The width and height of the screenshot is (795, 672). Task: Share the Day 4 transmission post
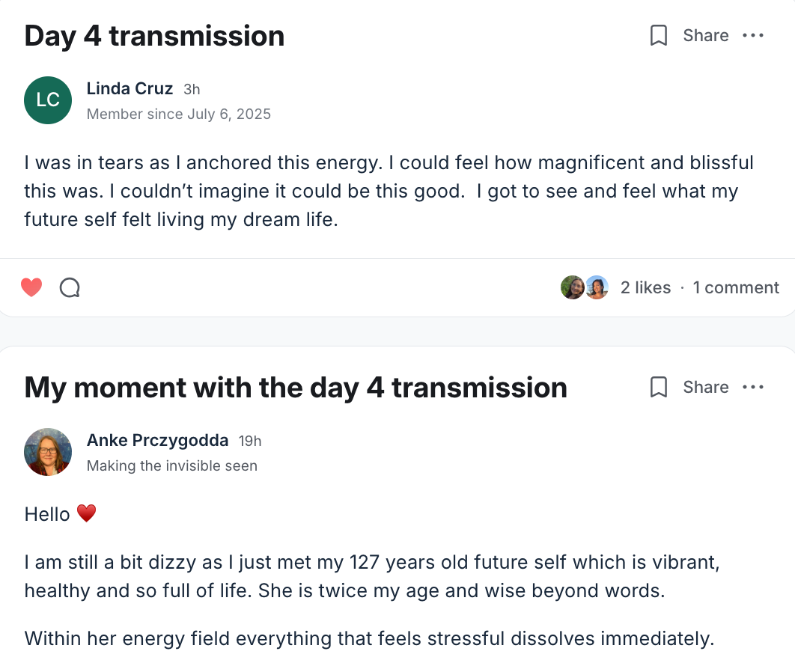click(x=705, y=36)
